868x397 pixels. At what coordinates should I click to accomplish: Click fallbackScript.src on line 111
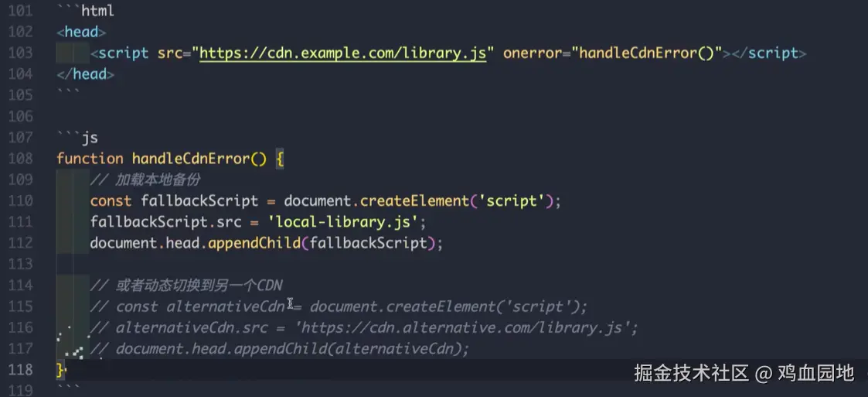pos(166,222)
